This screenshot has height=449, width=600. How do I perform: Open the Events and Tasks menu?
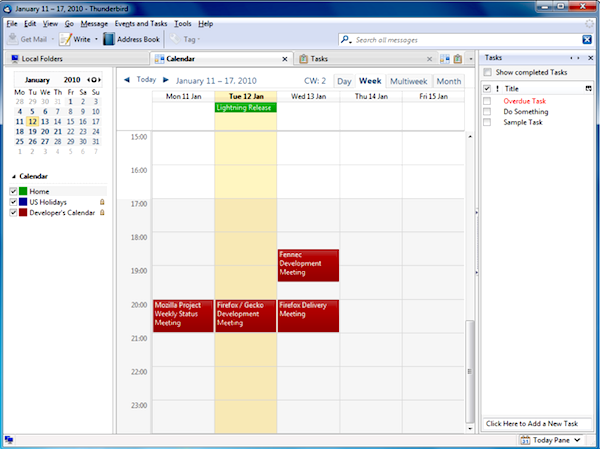141,24
